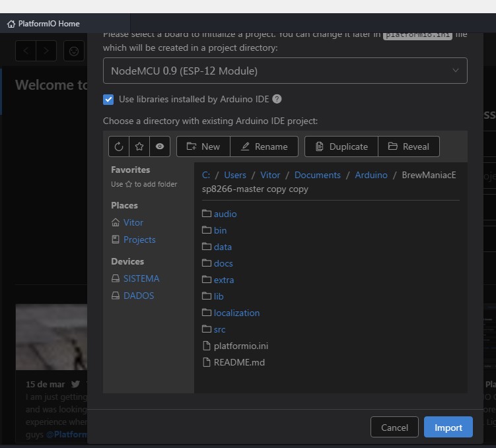This screenshot has height=448, width=496.
Task: Select the platformio.ini file
Action: (240, 346)
